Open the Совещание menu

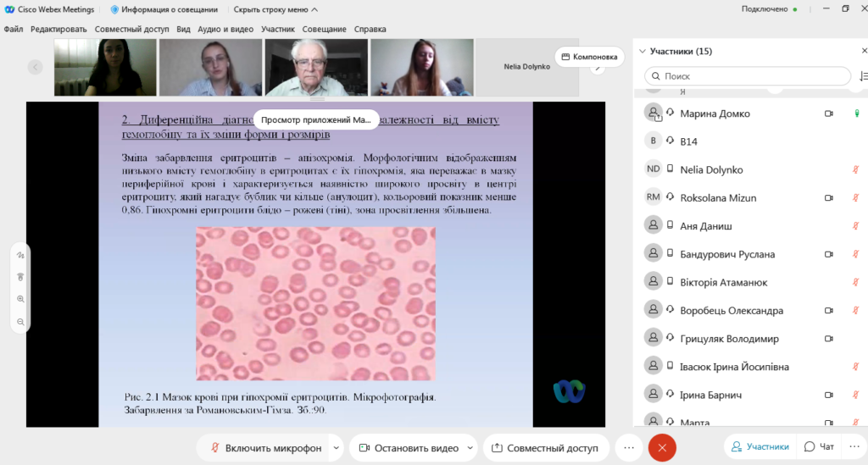tap(324, 30)
